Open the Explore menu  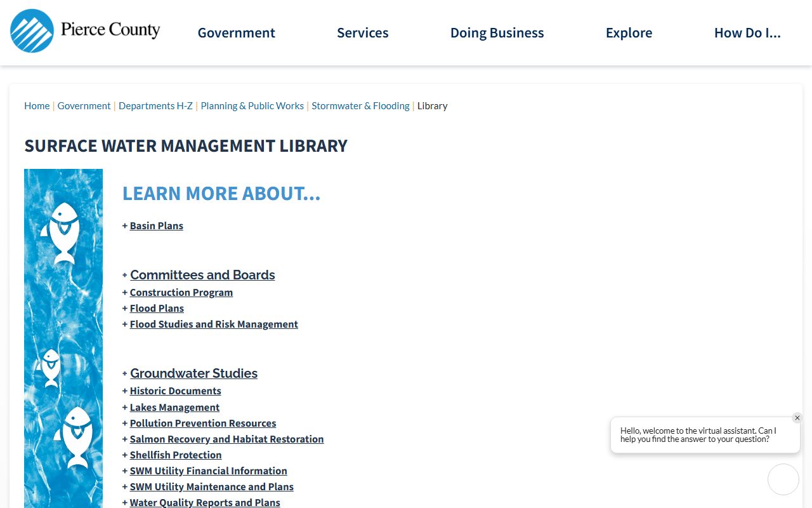(x=629, y=33)
